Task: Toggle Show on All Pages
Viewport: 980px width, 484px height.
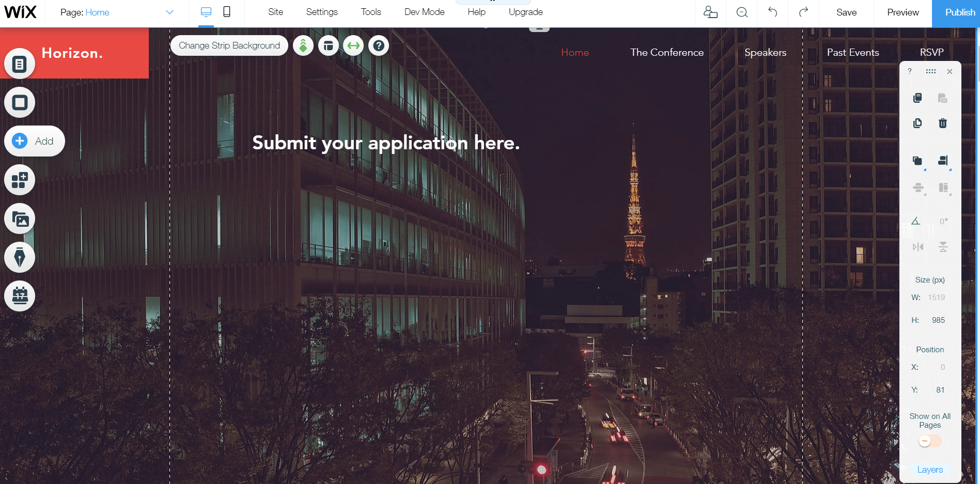Action: point(929,441)
